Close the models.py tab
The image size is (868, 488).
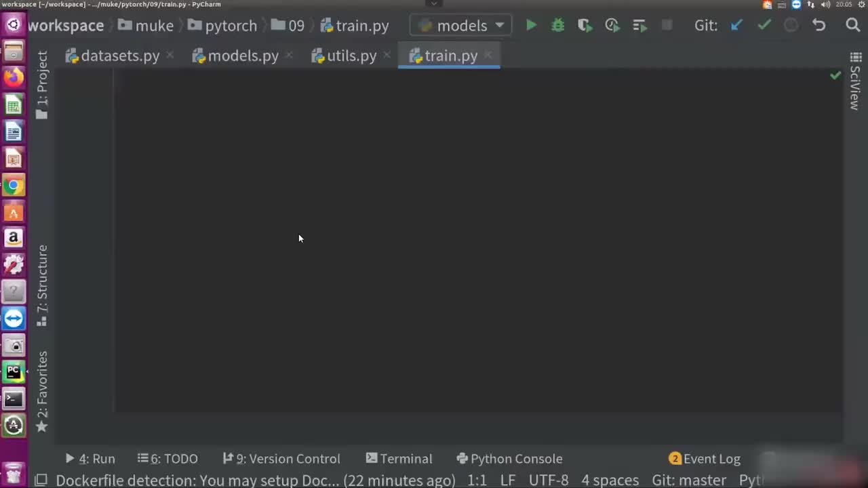pyautogui.click(x=289, y=56)
